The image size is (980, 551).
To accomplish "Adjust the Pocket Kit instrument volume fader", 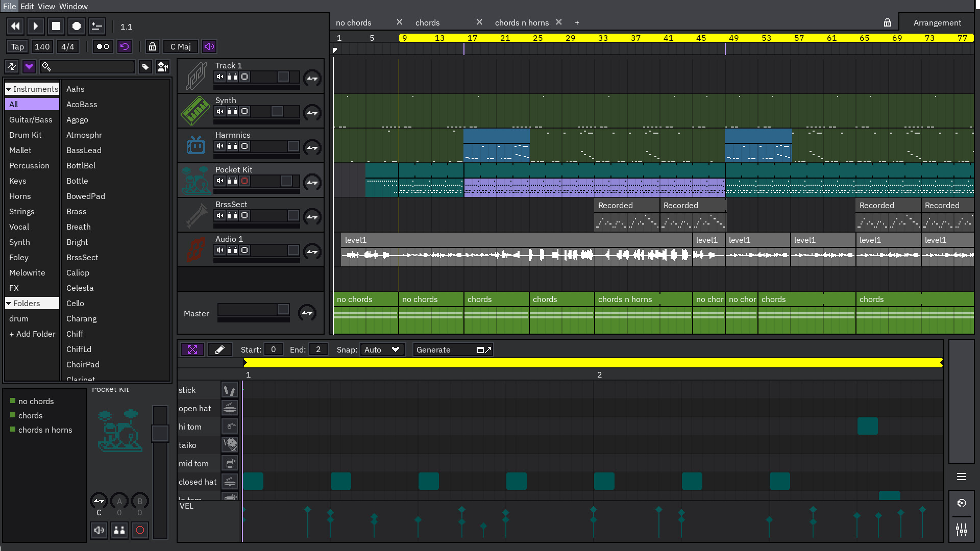I will (x=160, y=434).
